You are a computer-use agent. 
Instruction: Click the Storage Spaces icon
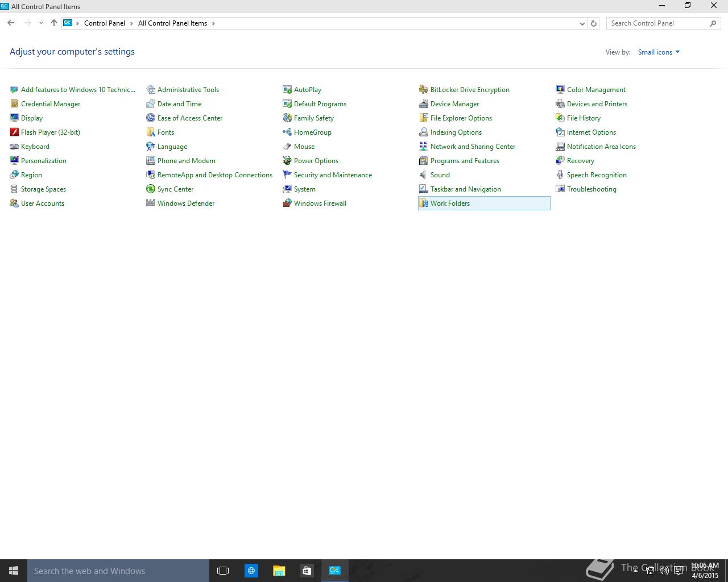coord(14,189)
